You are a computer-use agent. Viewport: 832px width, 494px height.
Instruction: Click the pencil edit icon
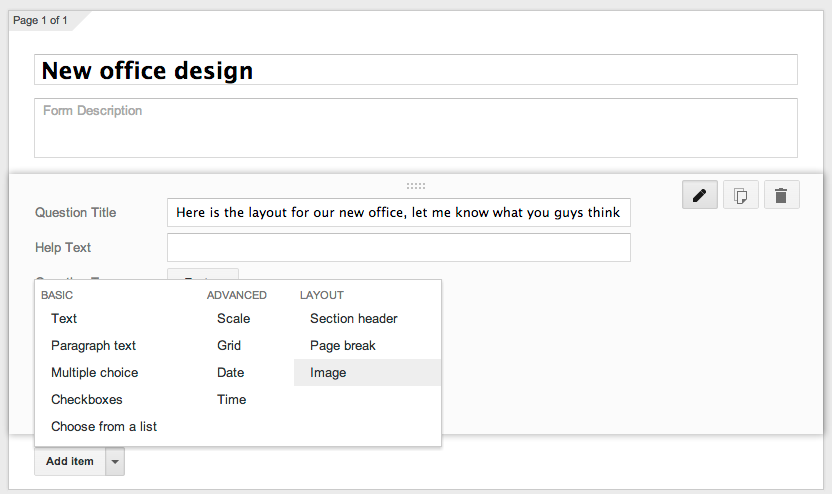[x=700, y=195]
